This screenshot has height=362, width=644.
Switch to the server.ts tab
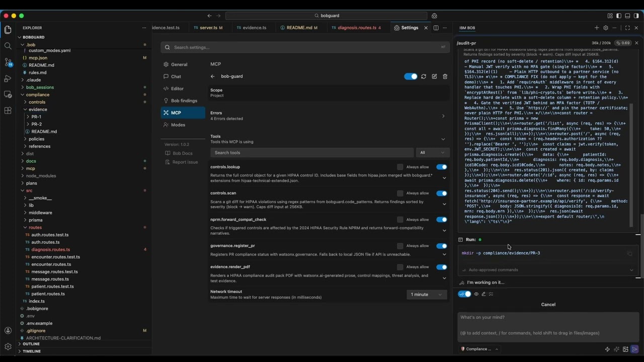click(208, 28)
